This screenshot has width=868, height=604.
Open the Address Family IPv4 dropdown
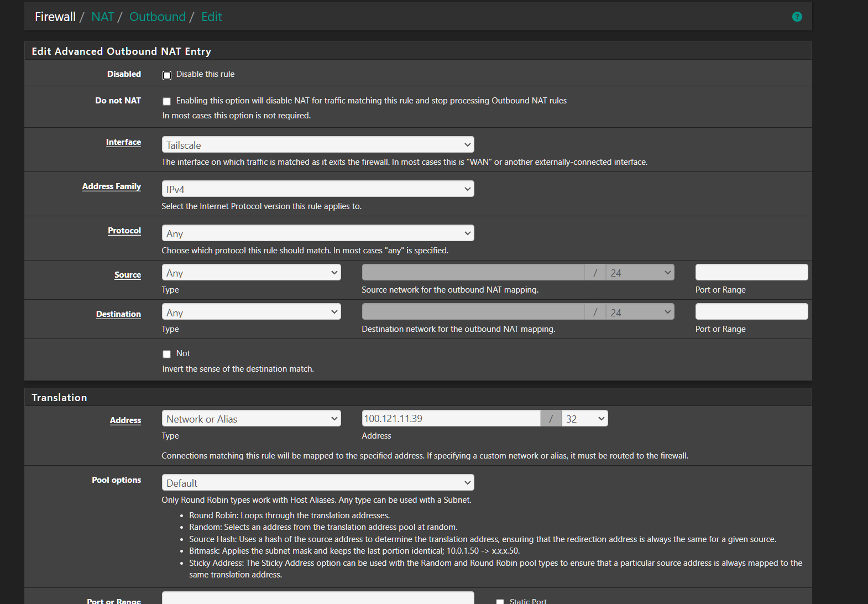[318, 189]
